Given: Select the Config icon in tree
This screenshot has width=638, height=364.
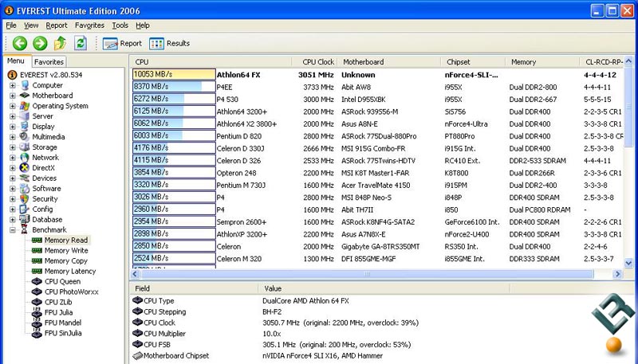Looking at the screenshot, I should coord(25,209).
